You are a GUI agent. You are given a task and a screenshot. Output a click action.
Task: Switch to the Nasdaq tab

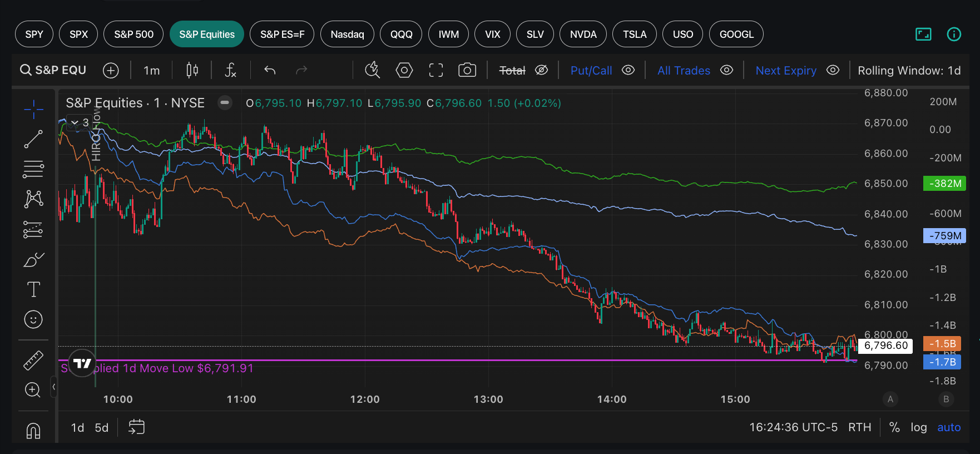(347, 34)
